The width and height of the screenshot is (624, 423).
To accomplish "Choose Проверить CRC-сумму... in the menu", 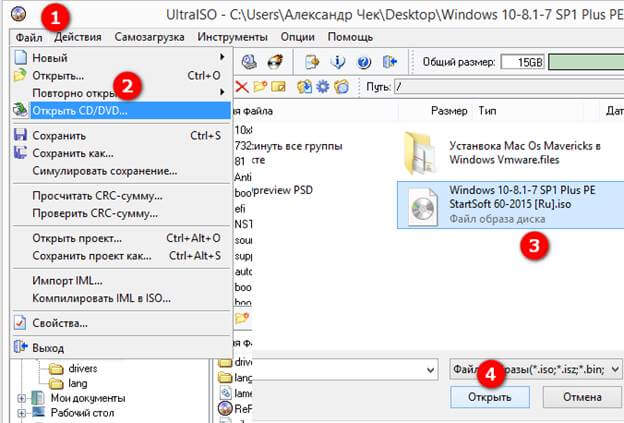I will [95, 213].
